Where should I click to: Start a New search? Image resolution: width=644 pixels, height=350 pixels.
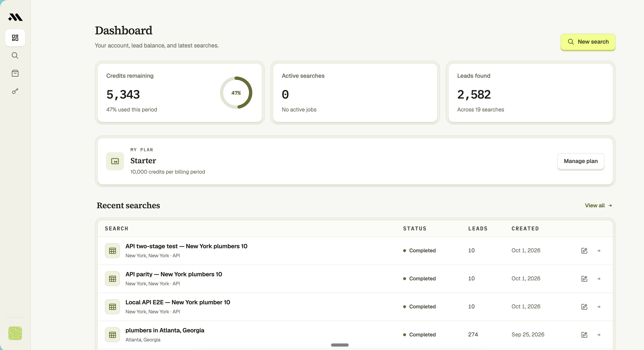click(x=588, y=42)
